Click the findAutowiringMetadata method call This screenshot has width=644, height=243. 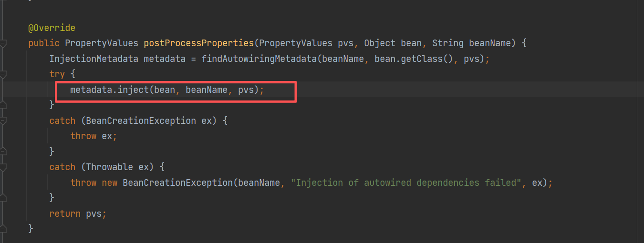pyautogui.click(x=259, y=59)
